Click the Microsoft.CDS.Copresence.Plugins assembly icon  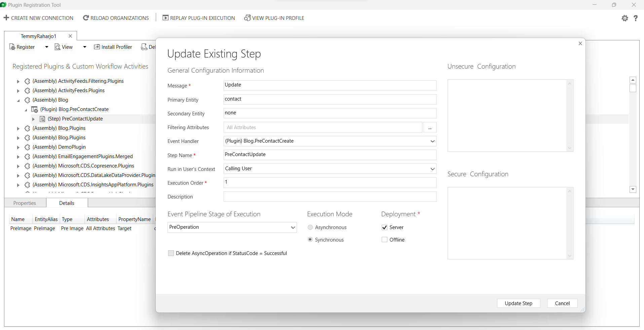coord(27,166)
